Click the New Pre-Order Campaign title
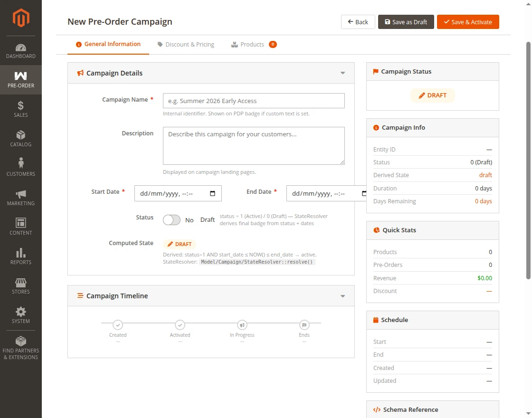 coord(120,21)
